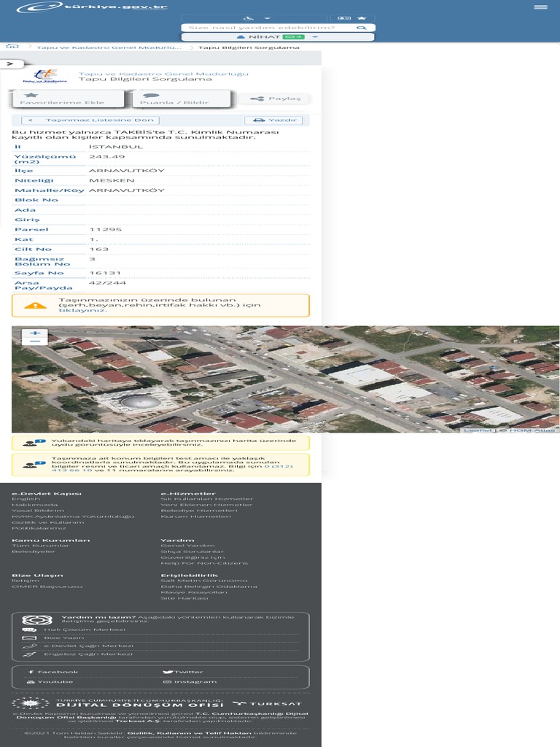Open Yeni Eklenen Hizmetler link
Image resolution: width=560 pixels, height=747 pixels.
click(206, 505)
